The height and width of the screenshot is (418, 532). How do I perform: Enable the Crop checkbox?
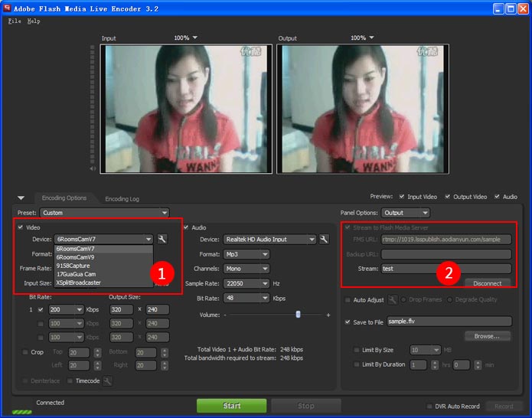click(25, 352)
